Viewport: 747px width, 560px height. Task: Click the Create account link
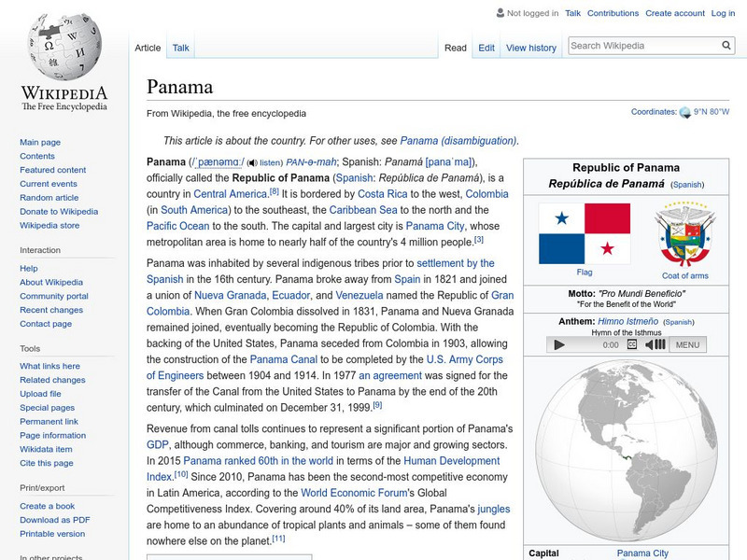tap(673, 13)
